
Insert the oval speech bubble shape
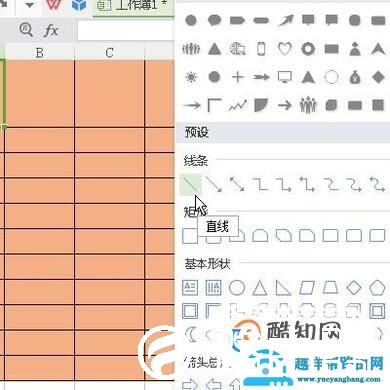(214, 20)
